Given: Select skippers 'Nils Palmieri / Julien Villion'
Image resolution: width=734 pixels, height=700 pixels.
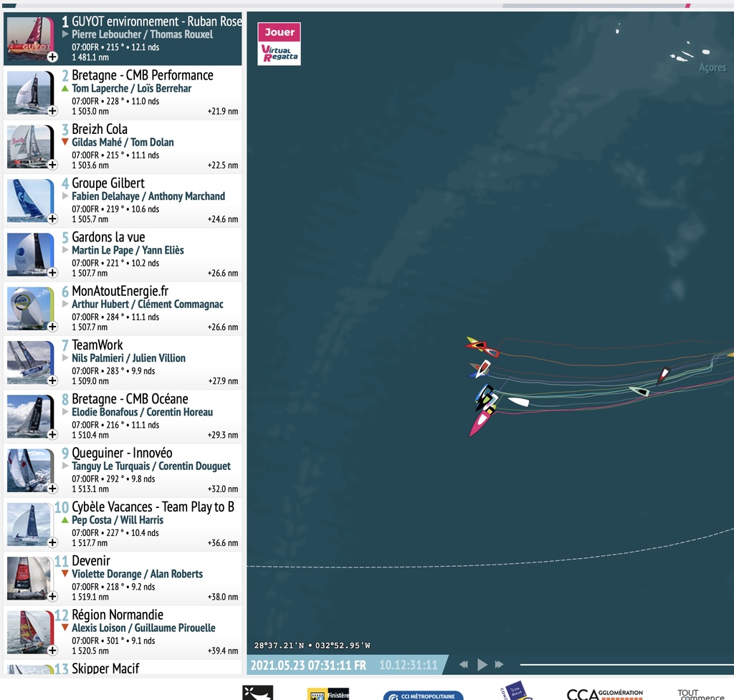Looking at the screenshot, I should [129, 358].
